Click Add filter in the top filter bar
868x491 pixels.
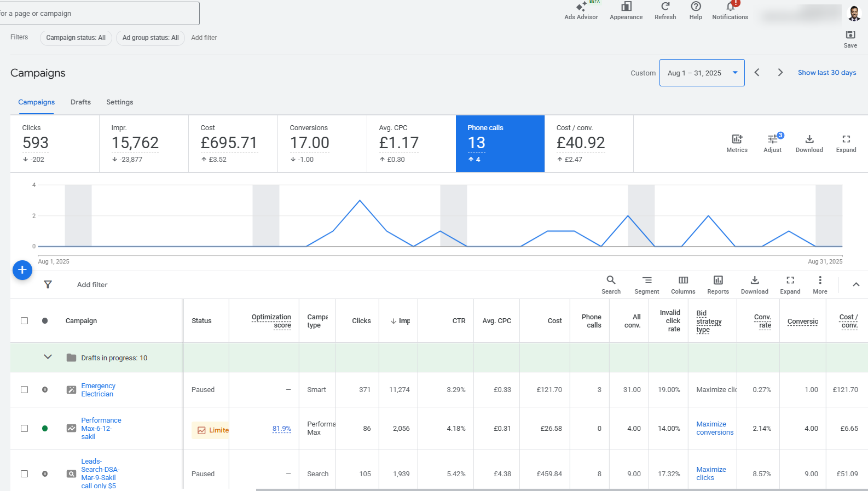(x=204, y=38)
